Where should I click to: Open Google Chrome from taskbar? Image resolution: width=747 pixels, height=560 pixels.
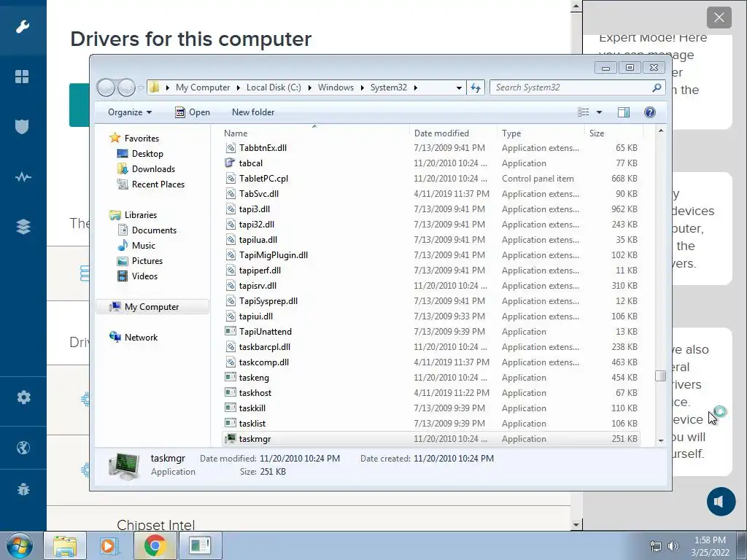pyautogui.click(x=155, y=545)
